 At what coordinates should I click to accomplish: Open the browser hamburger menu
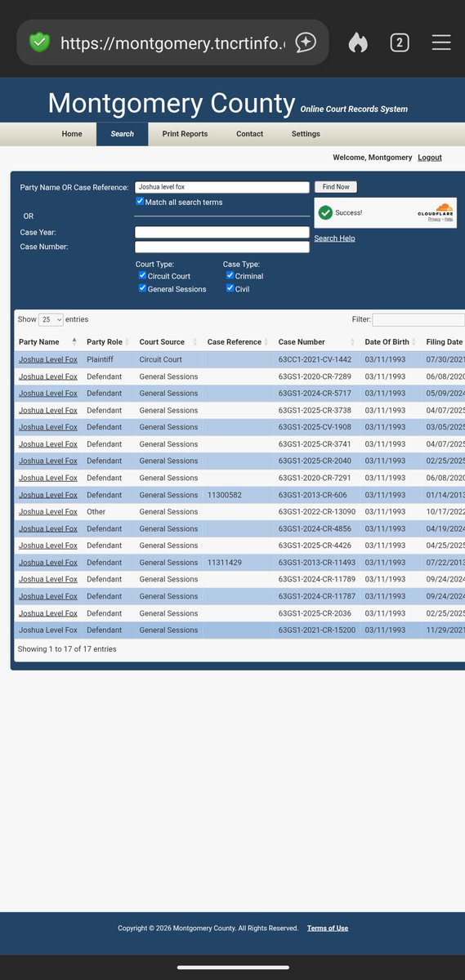(x=441, y=42)
